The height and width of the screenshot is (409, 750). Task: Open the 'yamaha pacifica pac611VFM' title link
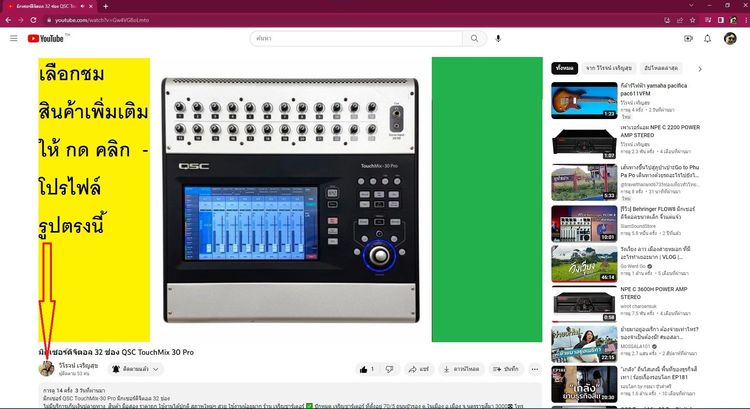click(653, 89)
